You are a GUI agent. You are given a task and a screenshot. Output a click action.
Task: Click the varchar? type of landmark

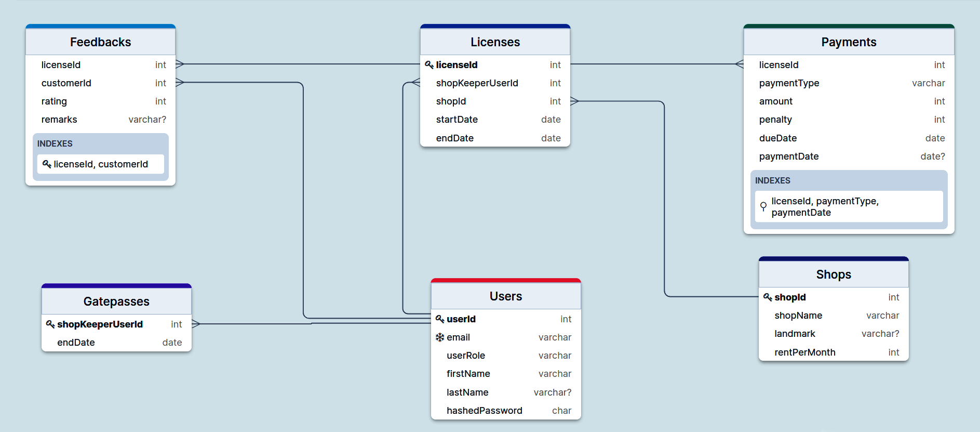point(880,334)
